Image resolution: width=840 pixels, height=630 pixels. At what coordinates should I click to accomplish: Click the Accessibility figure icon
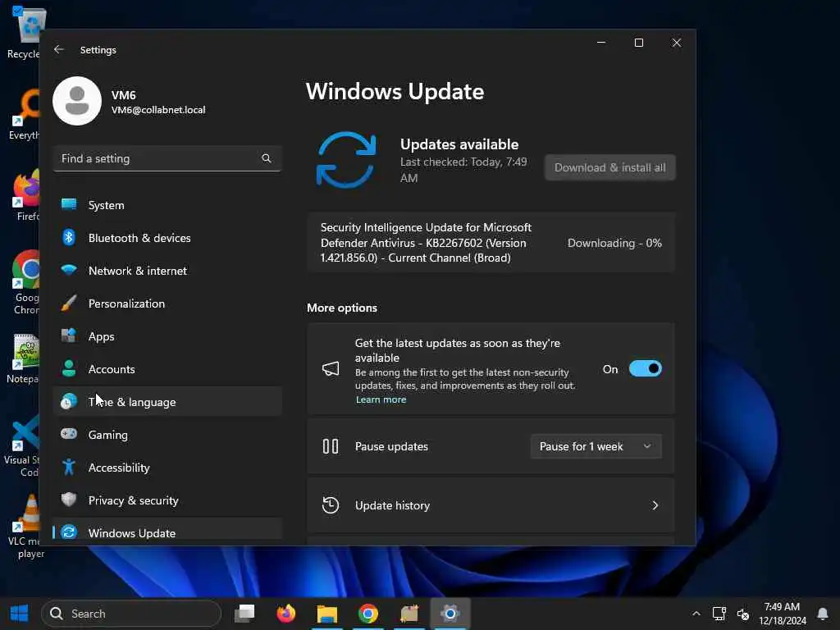click(69, 467)
